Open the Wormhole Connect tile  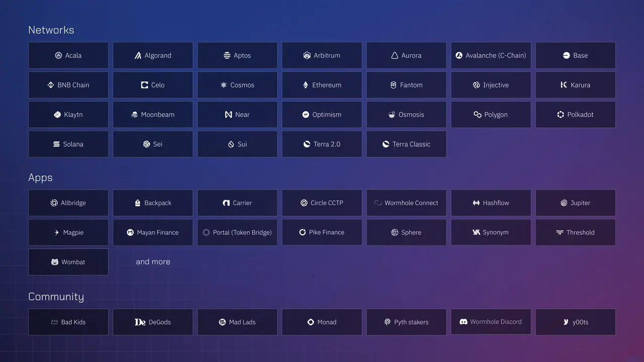click(407, 203)
